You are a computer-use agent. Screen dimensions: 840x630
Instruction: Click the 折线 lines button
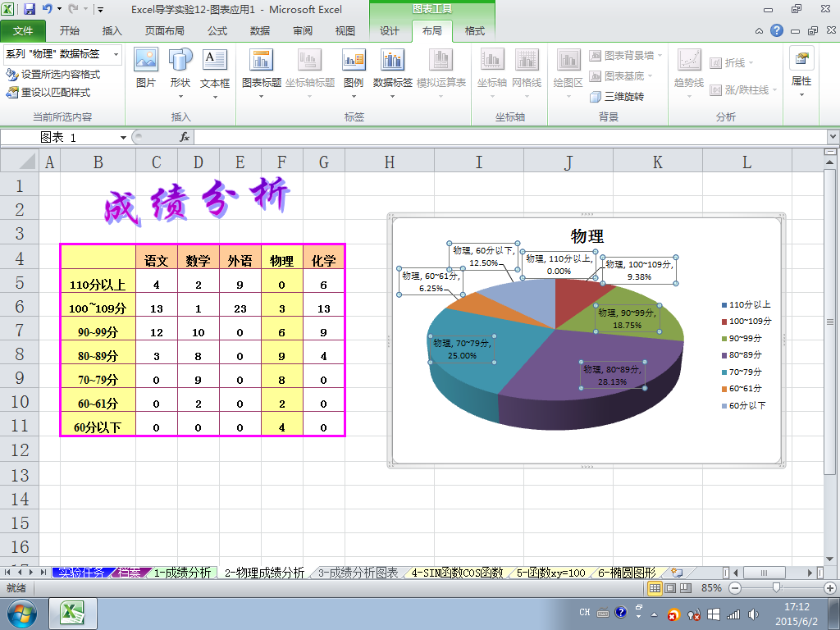point(731,63)
